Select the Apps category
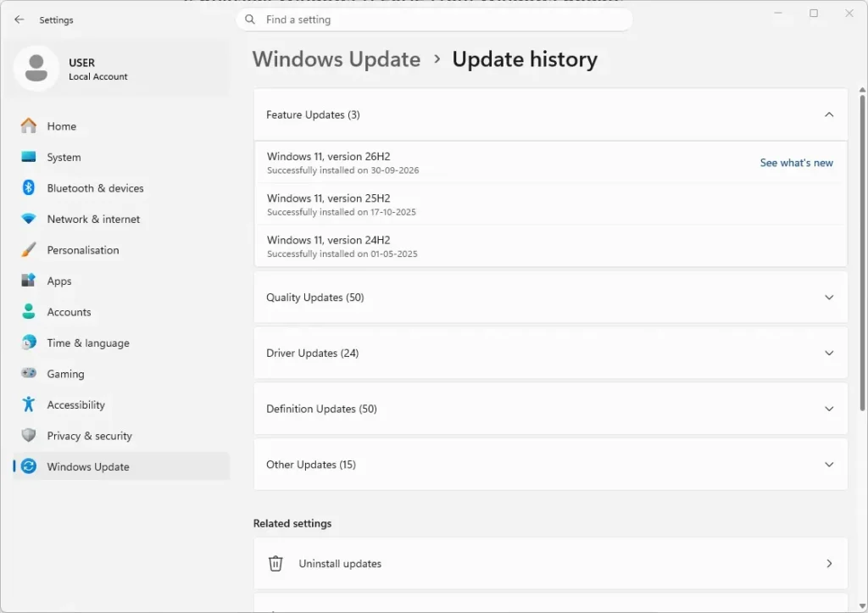 [121, 281]
